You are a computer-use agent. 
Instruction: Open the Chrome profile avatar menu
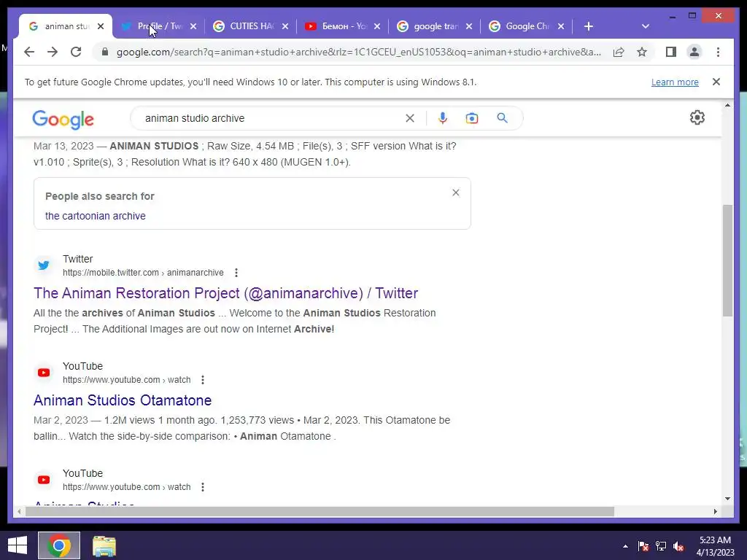point(694,52)
